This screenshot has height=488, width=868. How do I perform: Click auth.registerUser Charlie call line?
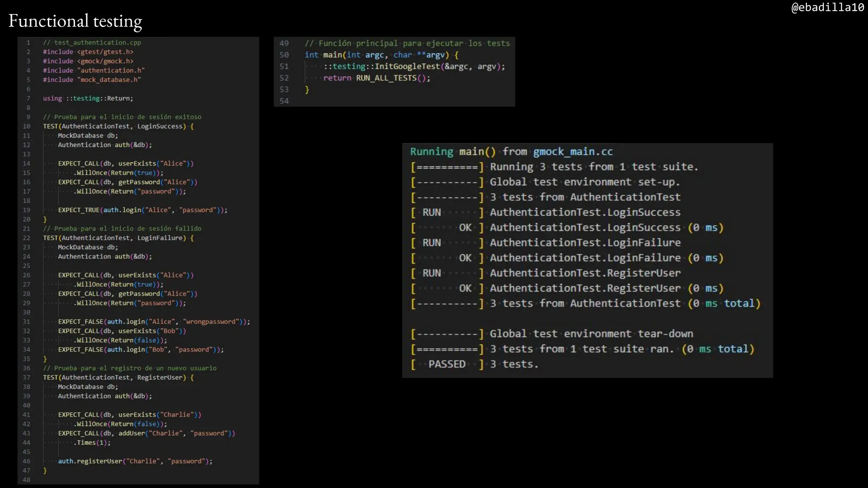click(135, 461)
